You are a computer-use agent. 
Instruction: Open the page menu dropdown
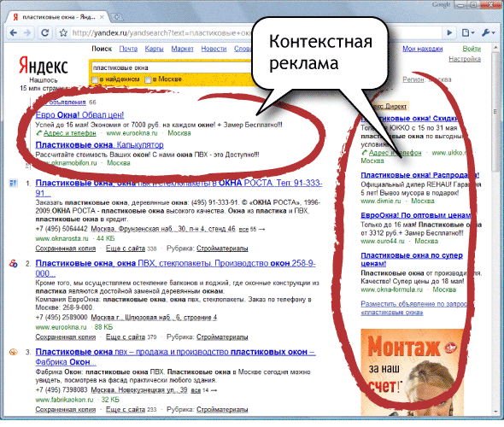468,32
